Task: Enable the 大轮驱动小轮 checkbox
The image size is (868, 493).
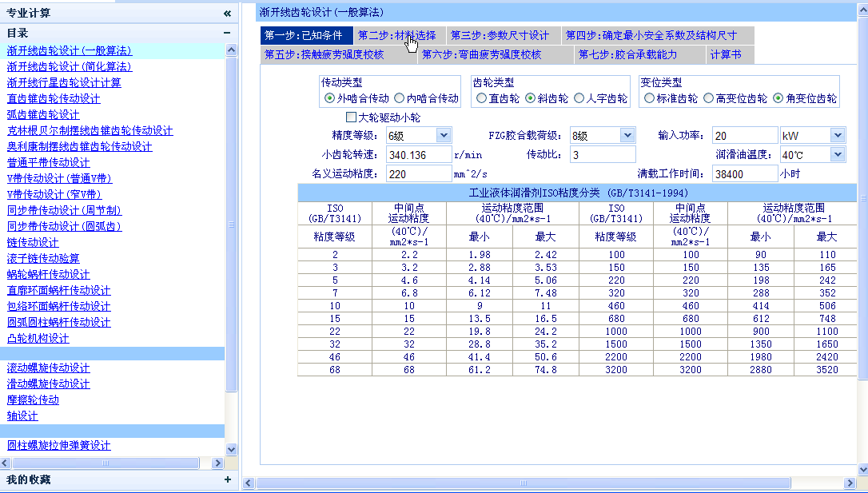Action: click(x=351, y=117)
